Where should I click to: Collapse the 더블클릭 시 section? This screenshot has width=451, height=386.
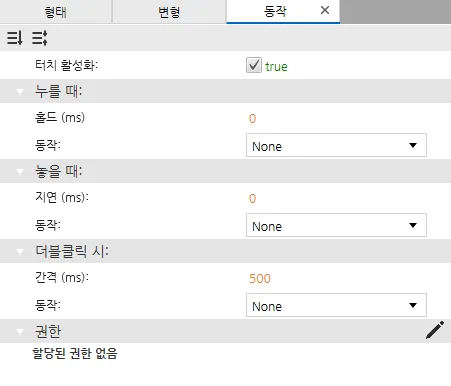[x=20, y=251]
